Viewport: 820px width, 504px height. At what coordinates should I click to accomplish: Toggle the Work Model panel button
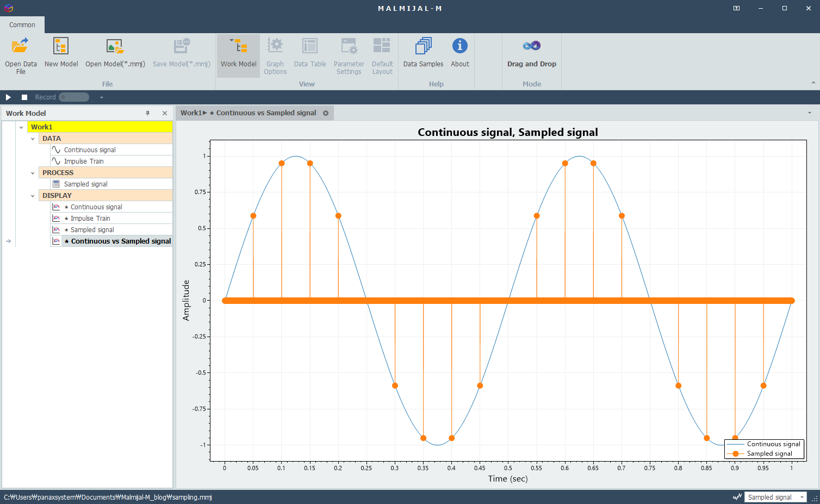pyautogui.click(x=238, y=55)
